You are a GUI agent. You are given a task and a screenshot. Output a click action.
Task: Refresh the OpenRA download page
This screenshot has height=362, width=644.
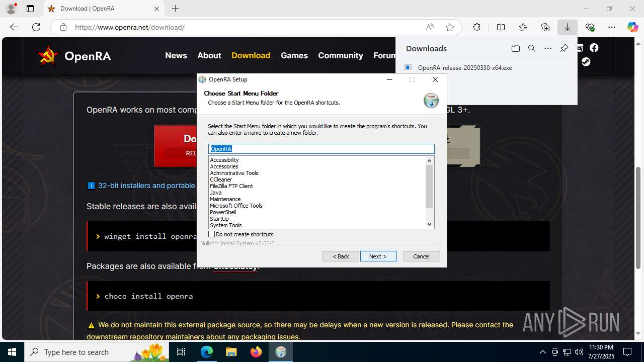(x=36, y=27)
